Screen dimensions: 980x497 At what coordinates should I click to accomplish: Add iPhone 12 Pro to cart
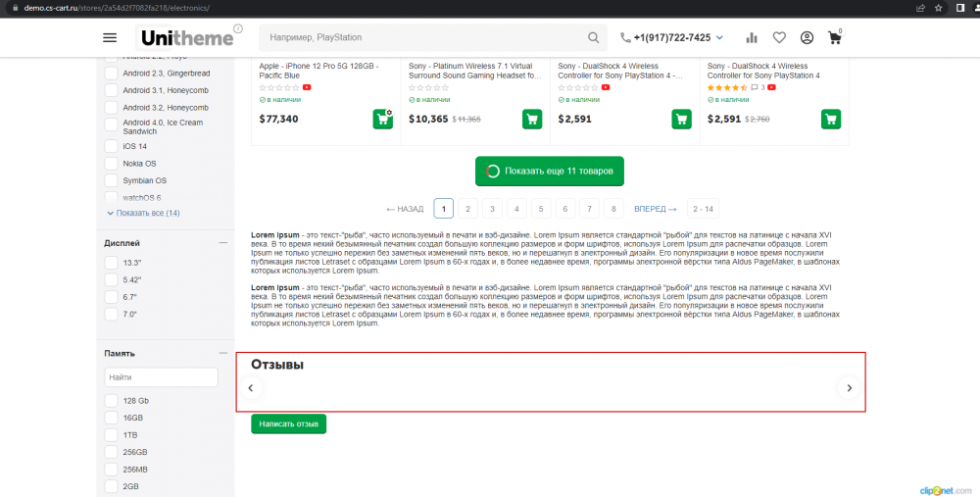pyautogui.click(x=382, y=119)
